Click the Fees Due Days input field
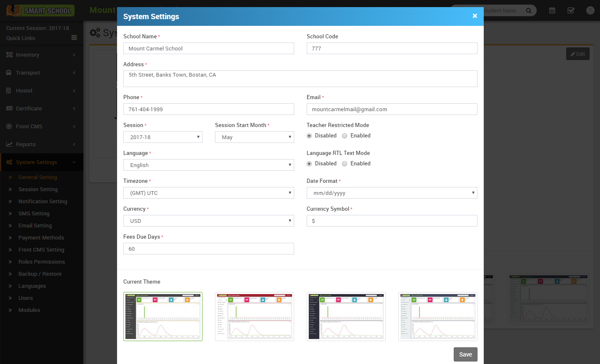The height and width of the screenshot is (364, 600). click(208, 249)
